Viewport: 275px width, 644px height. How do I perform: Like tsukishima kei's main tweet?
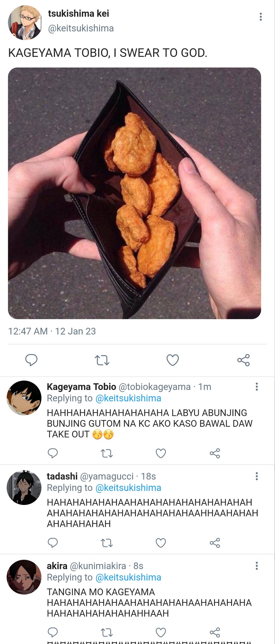[x=173, y=360]
